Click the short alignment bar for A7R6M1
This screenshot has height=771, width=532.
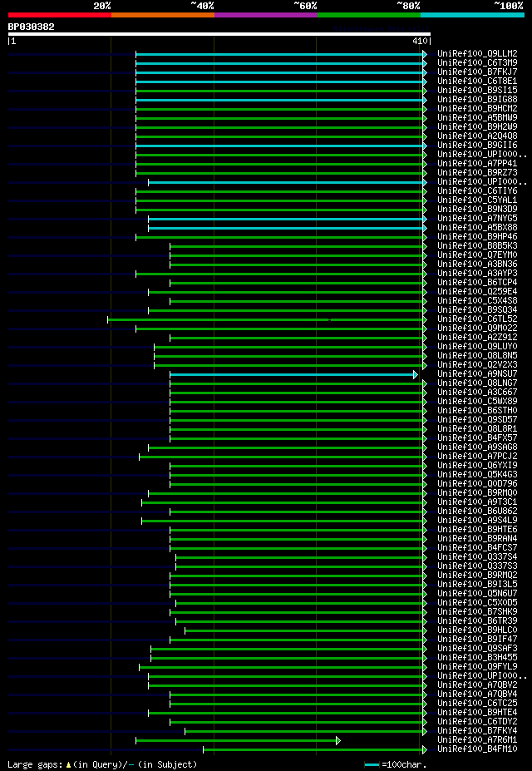pos(239,741)
